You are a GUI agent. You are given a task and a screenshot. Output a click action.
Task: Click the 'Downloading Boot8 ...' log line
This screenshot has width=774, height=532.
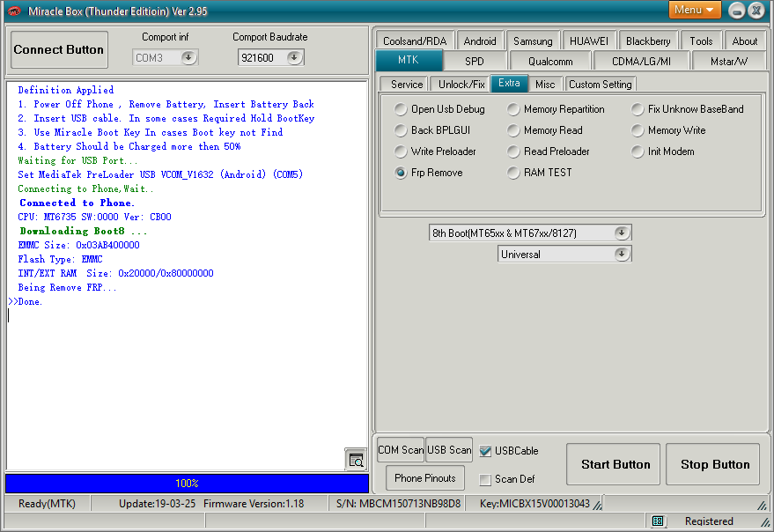(84, 231)
